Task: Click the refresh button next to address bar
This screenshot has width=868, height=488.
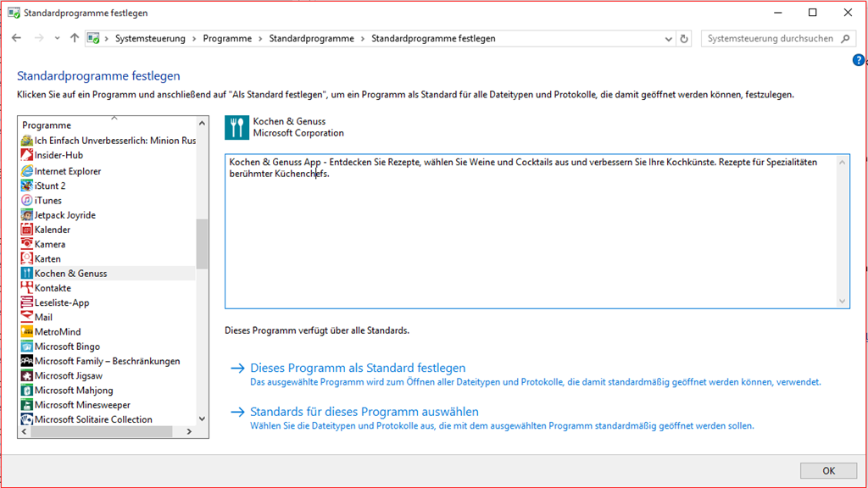Action: [684, 39]
